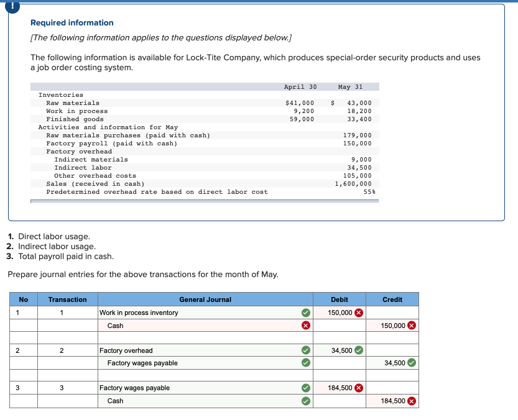This screenshot has height=420, width=518.
Task: Click the Debit column header
Action: [x=340, y=299]
